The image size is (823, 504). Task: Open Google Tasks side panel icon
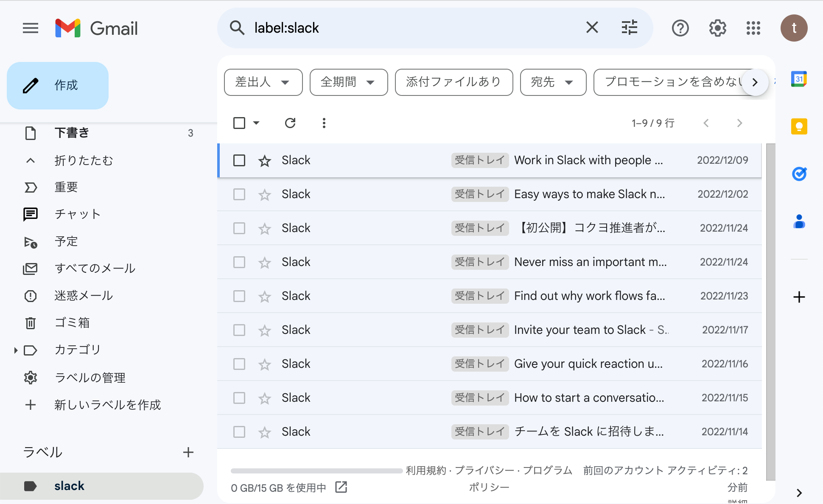799,174
